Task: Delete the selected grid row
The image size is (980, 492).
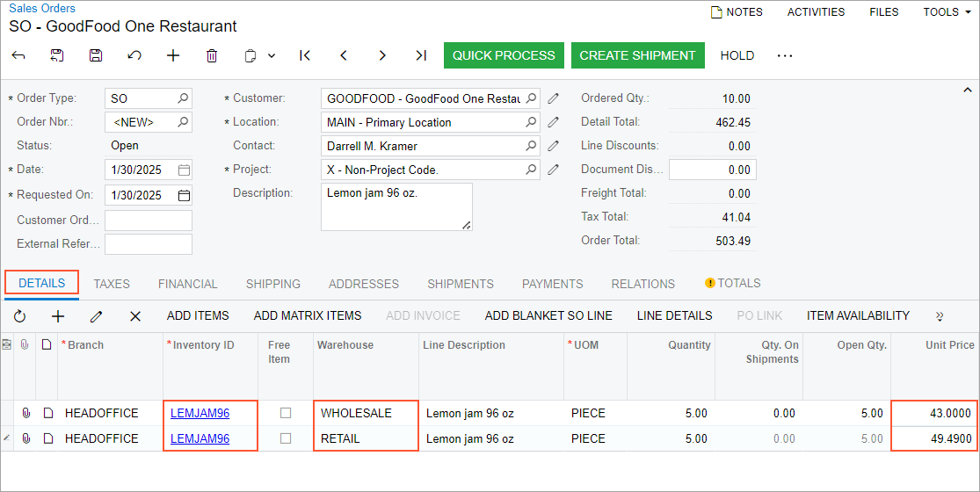Action: [x=135, y=315]
